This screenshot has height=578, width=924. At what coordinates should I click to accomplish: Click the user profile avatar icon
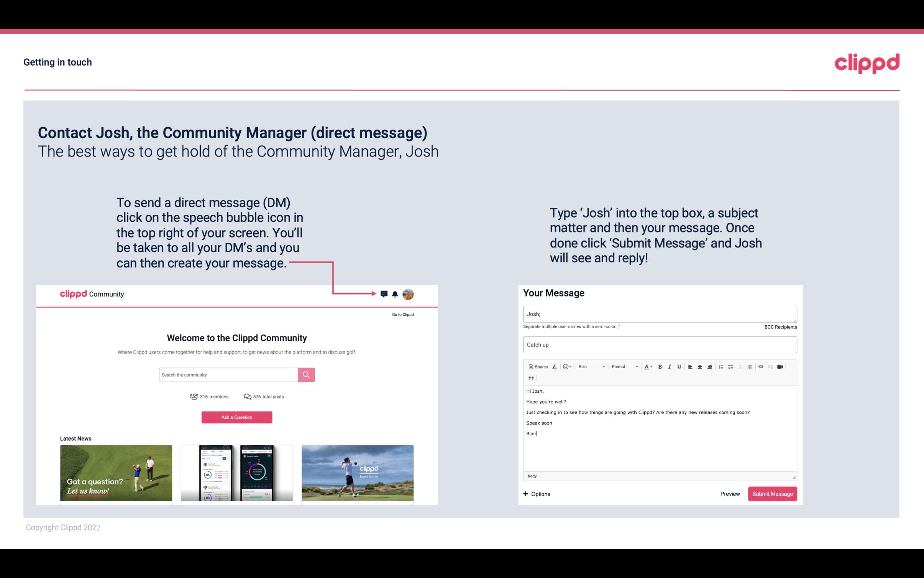pos(408,294)
